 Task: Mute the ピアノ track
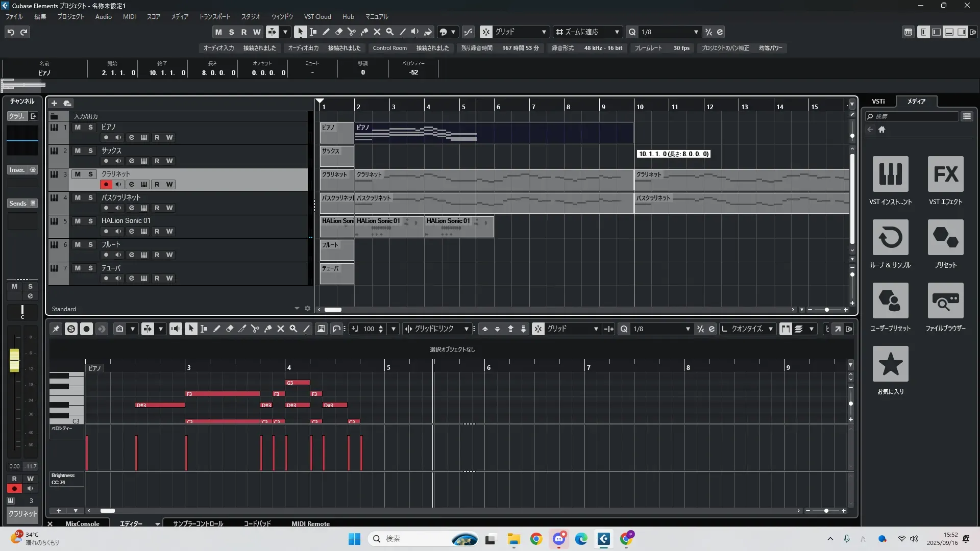click(78, 128)
